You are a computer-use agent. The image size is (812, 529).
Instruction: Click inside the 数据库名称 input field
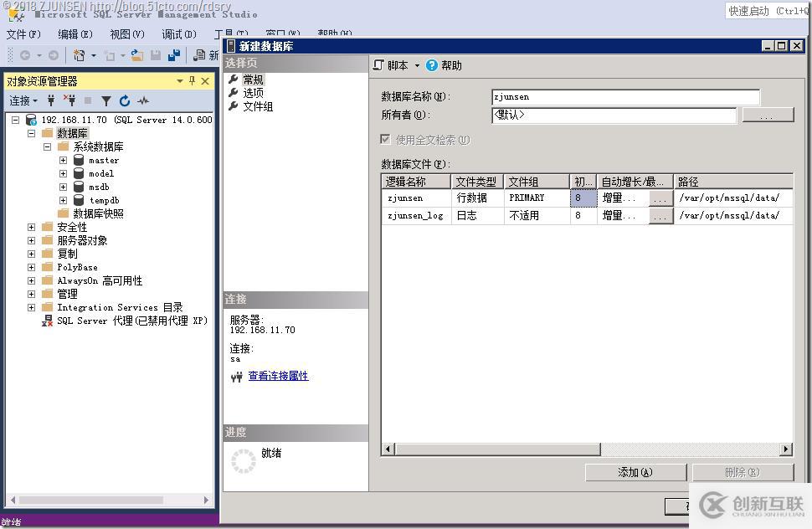pos(624,96)
